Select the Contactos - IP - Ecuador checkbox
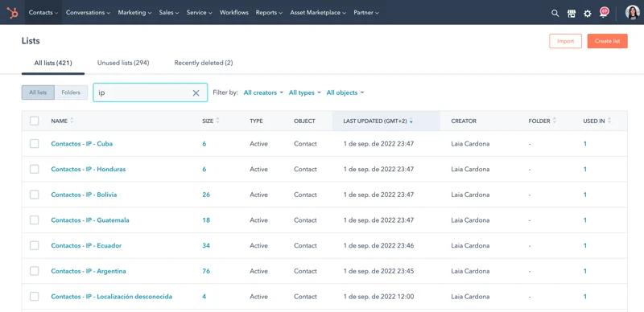 coord(35,245)
